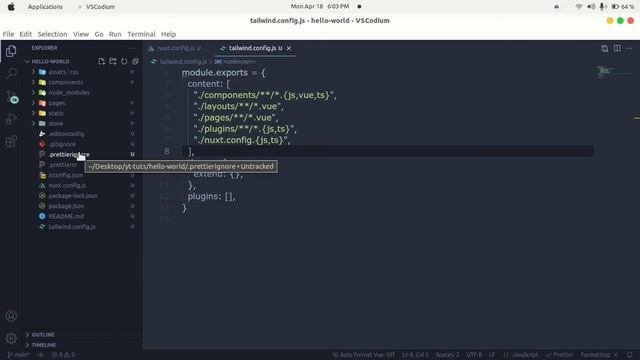Open the File menu
Image resolution: width=640 pixels, height=360 pixels.
8,34
